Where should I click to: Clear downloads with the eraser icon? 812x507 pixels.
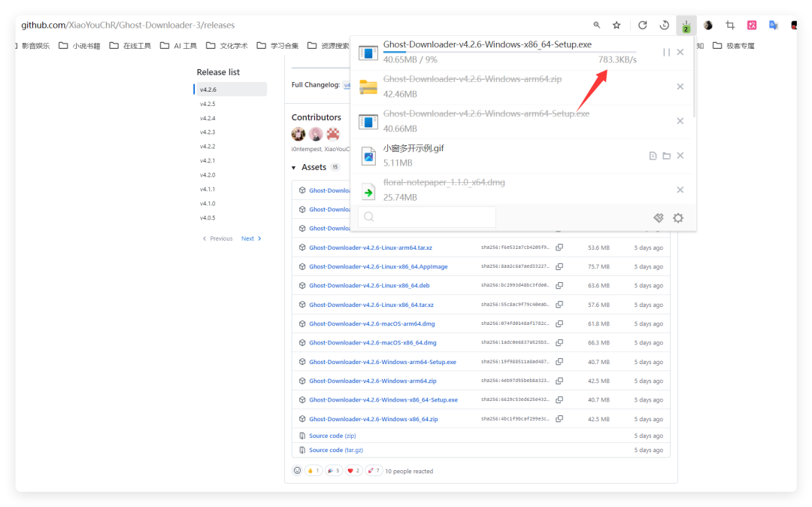659,217
